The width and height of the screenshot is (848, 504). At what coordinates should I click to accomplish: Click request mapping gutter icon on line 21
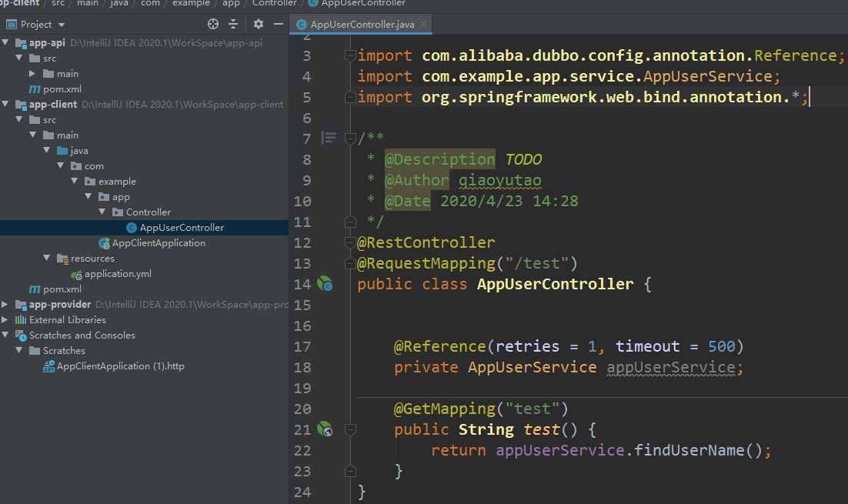pos(325,429)
